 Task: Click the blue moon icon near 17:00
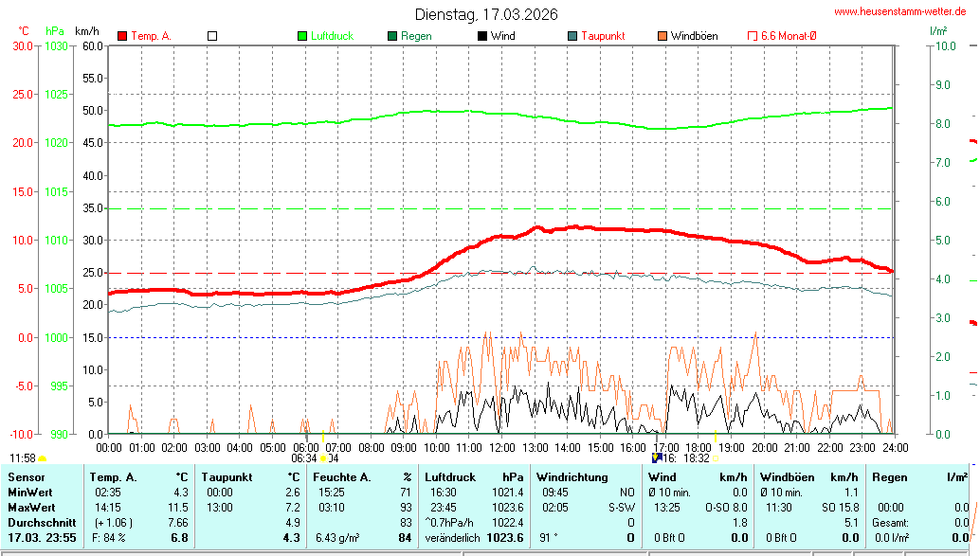(x=656, y=457)
